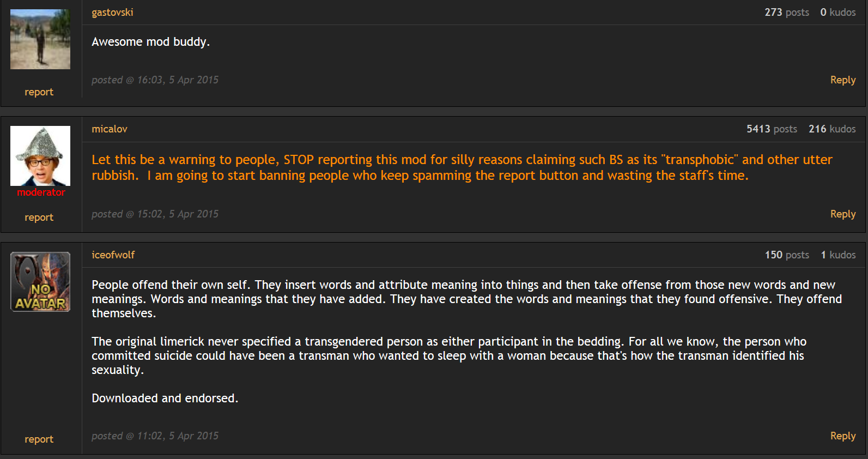Click micalov's tinfoil hat avatar
Image resolution: width=868 pixels, height=459 pixels.
click(x=40, y=156)
